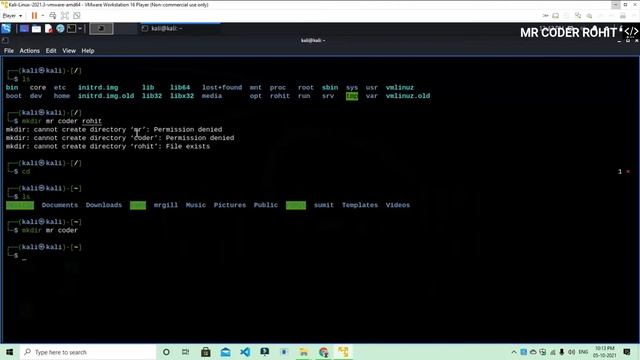Click the microphone icon in system tray
The height and width of the screenshot is (360, 640).
562,352
